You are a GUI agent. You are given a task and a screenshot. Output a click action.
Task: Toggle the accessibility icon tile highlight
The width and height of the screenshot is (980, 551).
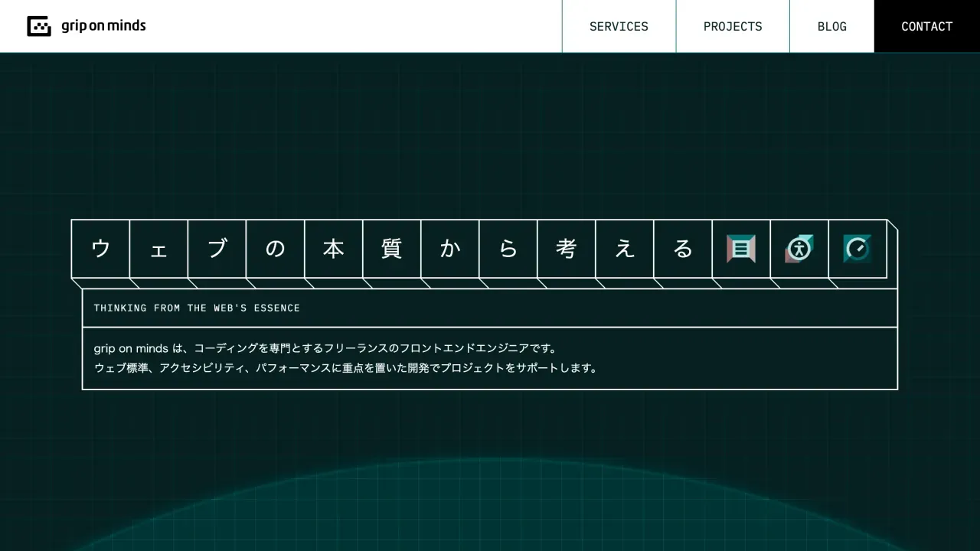click(x=799, y=249)
